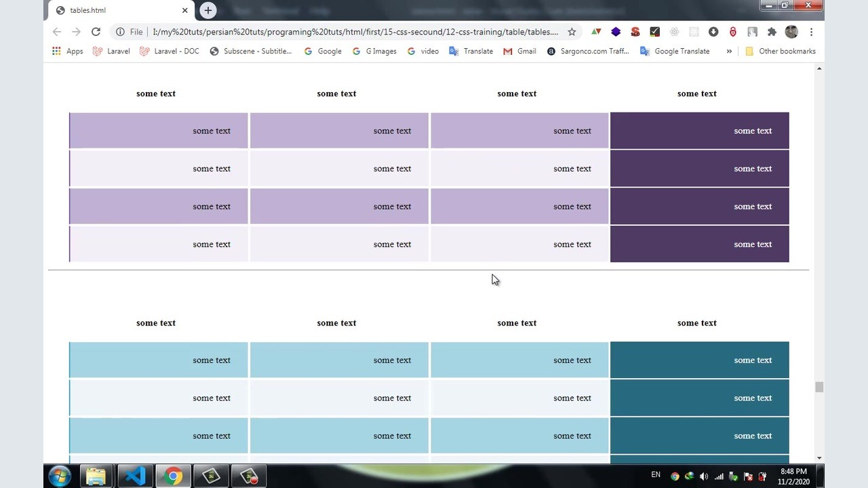Open the red padlock extension
The height and width of the screenshot is (488, 868).
coord(733,32)
